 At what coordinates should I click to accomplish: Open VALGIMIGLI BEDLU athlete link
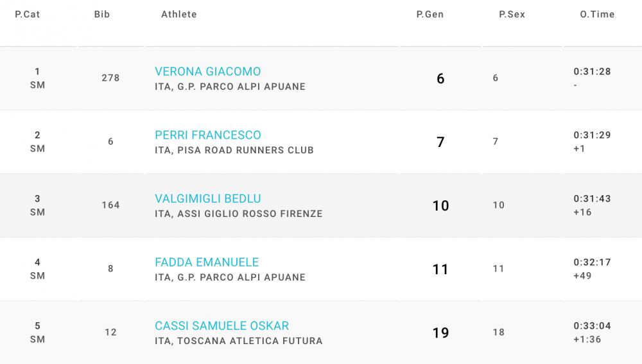(207, 198)
